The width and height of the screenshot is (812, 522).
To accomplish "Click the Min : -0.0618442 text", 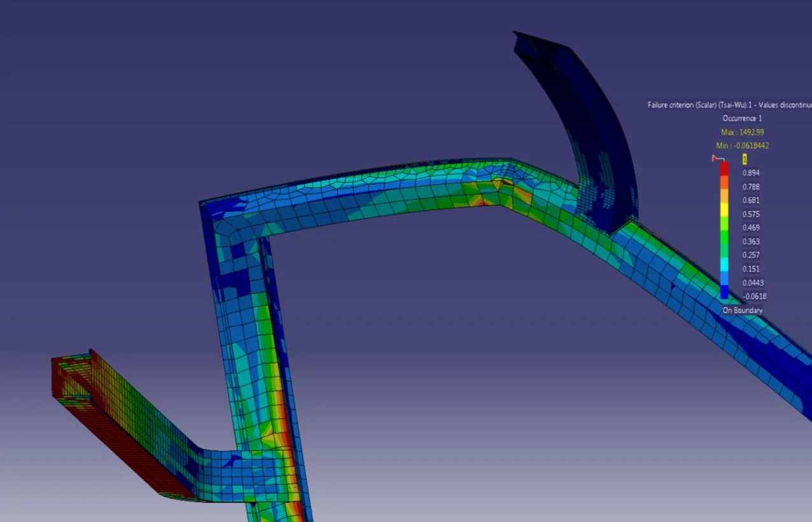I will pyautogui.click(x=743, y=145).
